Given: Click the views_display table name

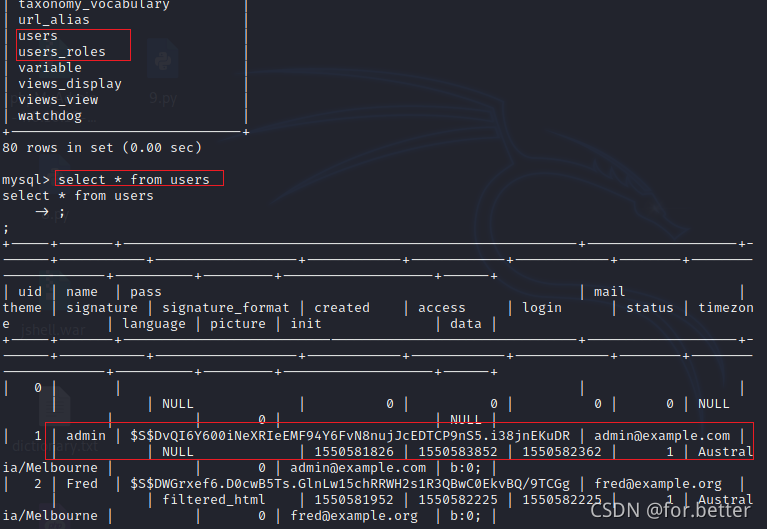Looking at the screenshot, I should tap(70, 84).
